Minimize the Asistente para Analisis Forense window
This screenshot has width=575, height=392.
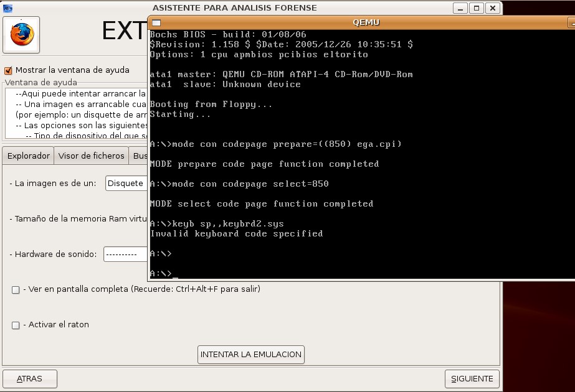[460, 8]
